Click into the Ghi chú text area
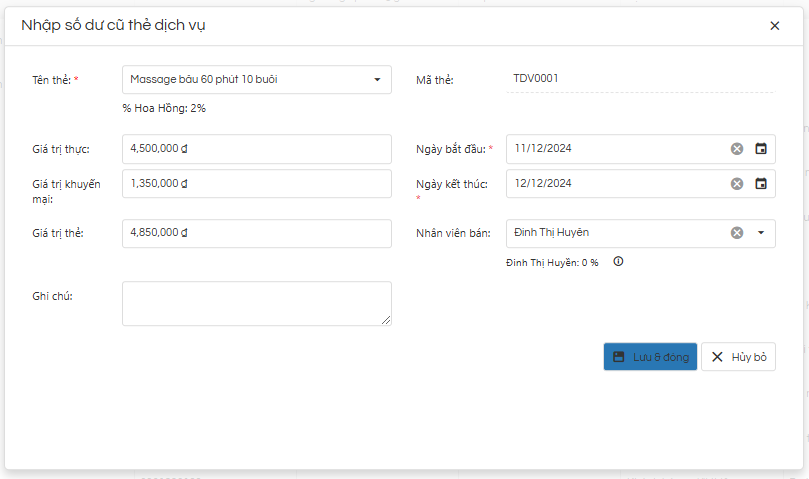The image size is (809, 479). [256, 303]
